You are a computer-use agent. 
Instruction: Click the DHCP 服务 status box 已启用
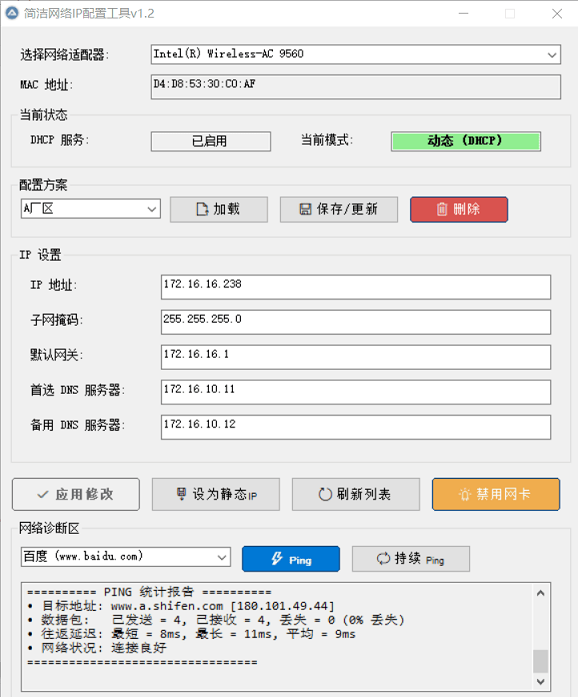[x=211, y=141]
